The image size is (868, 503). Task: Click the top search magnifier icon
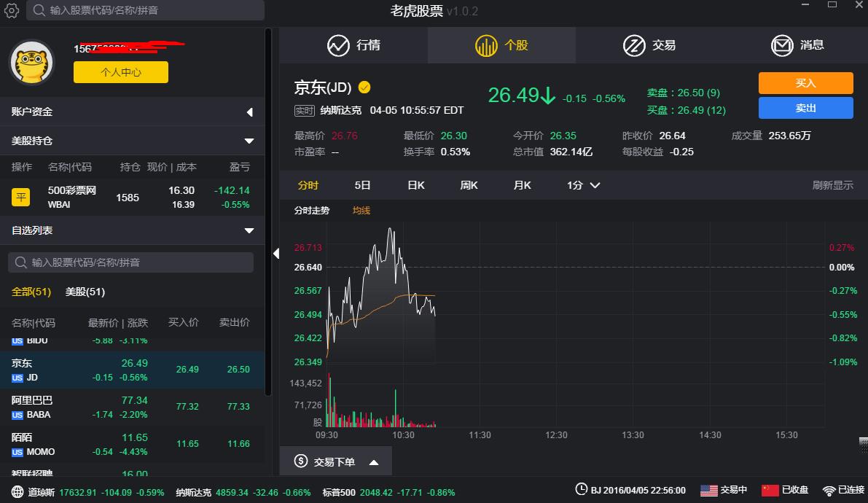[39, 10]
